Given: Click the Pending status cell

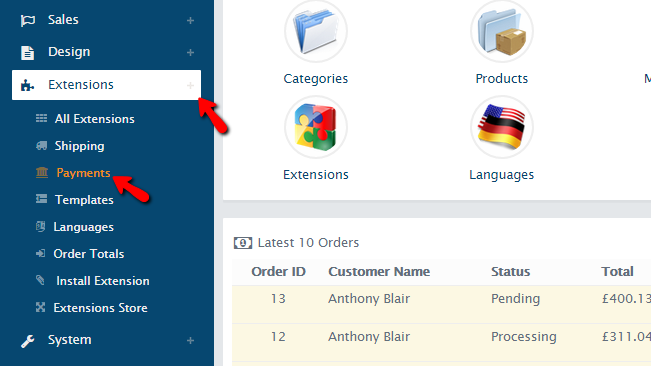Looking at the screenshot, I should pos(516,299).
